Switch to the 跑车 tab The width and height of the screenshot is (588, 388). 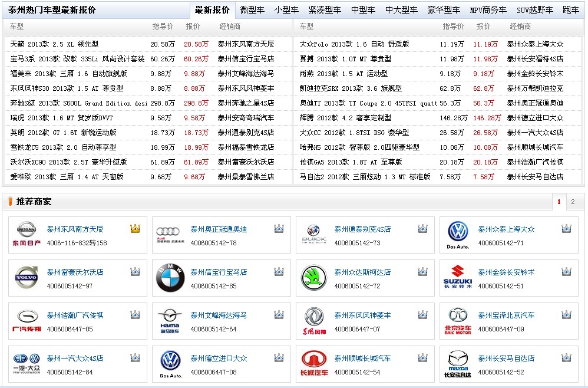[571, 10]
